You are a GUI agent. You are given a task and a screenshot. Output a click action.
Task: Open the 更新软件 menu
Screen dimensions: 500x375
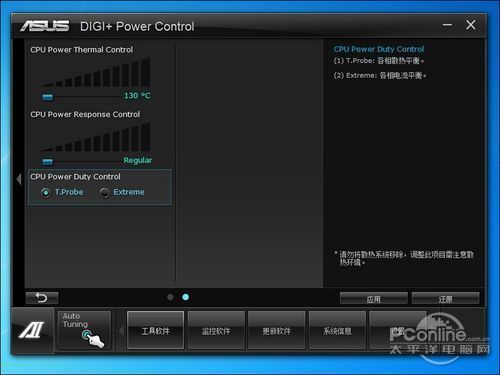coord(277,330)
